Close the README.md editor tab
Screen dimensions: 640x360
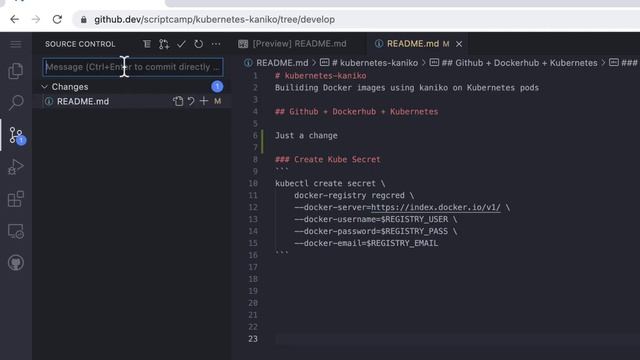[459, 44]
